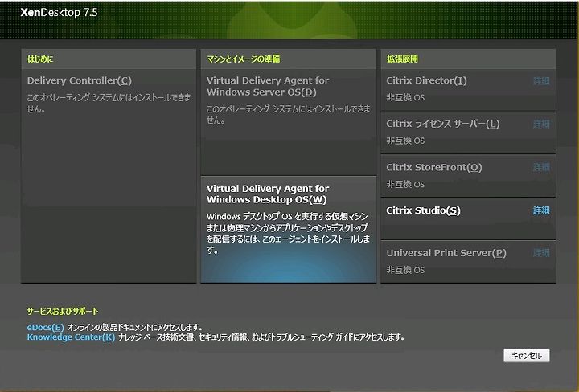Open 詳細 link for Citrix ライセンス サーバー
579x392 pixels.
click(x=541, y=124)
